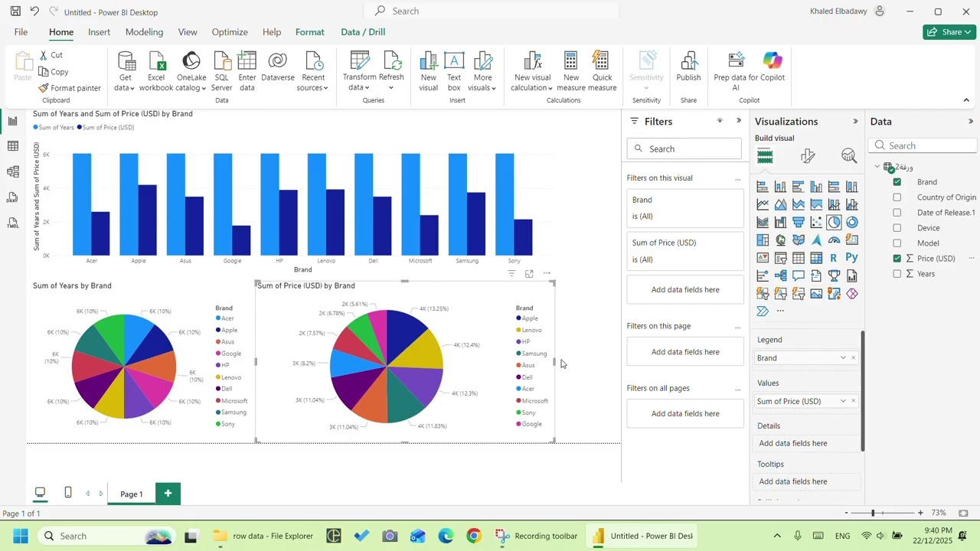This screenshot has width=980, height=551.
Task: Check the Device field
Action: [897, 228]
